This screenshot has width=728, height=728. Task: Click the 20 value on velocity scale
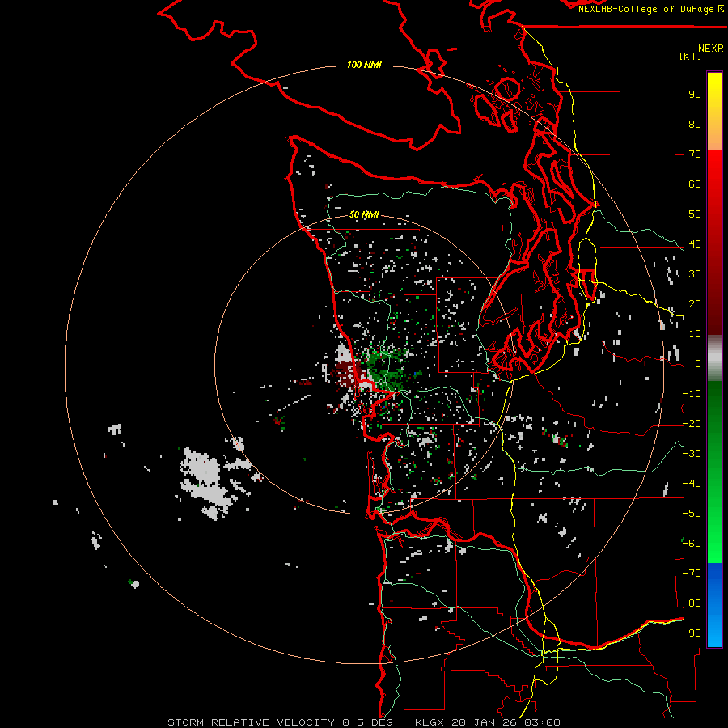tap(695, 303)
